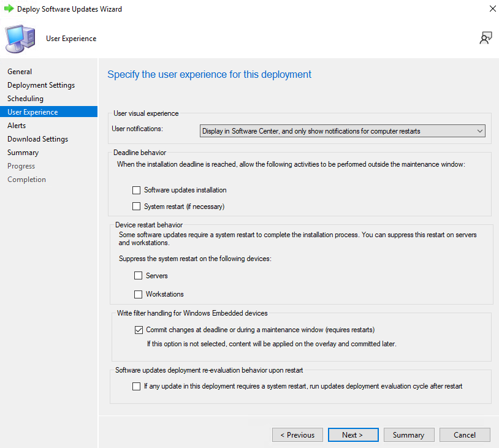Click the User notifications dropdown arrow
This screenshot has height=448, width=499.
pos(480,131)
